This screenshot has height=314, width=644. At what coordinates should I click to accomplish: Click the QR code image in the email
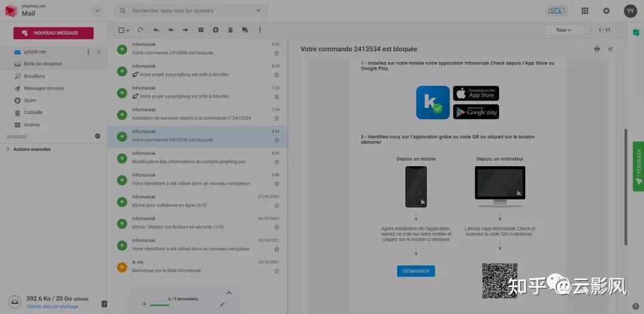click(x=500, y=281)
